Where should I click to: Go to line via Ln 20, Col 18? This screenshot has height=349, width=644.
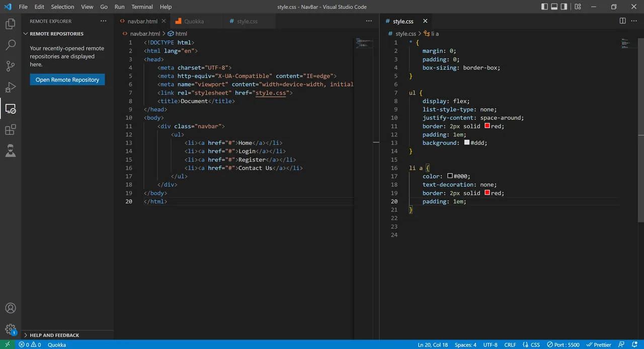click(x=433, y=344)
